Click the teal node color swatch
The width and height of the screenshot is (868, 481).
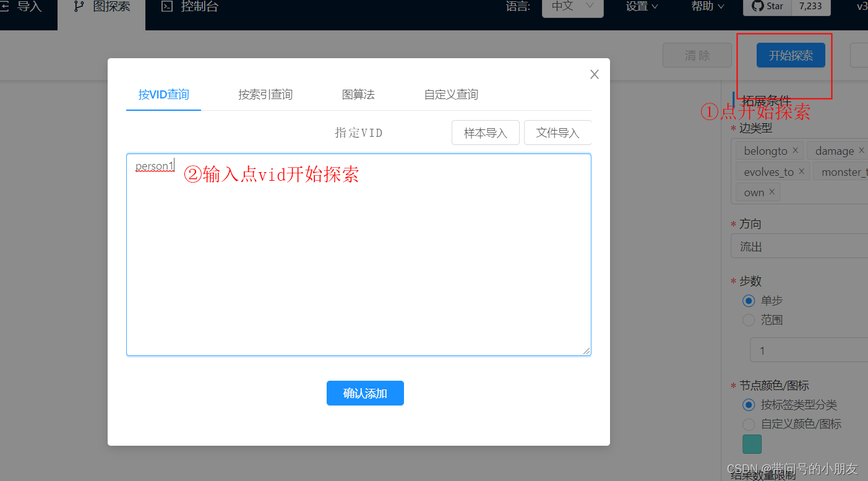tap(752, 444)
